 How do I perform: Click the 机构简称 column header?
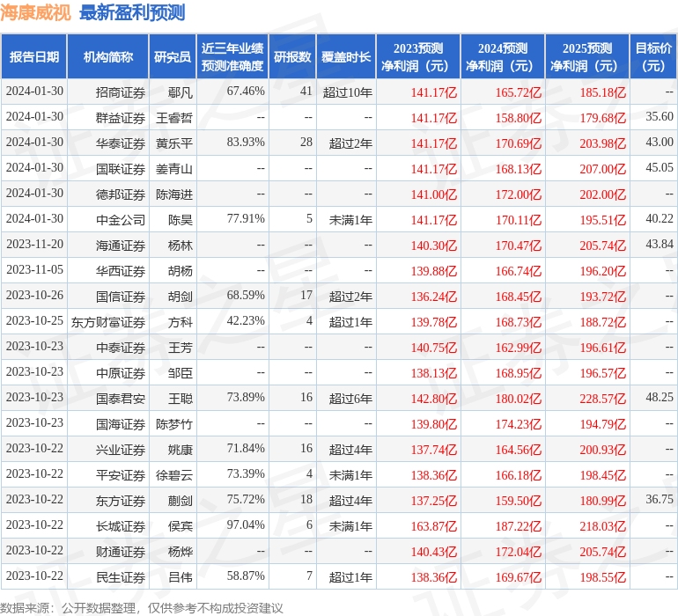(108, 56)
